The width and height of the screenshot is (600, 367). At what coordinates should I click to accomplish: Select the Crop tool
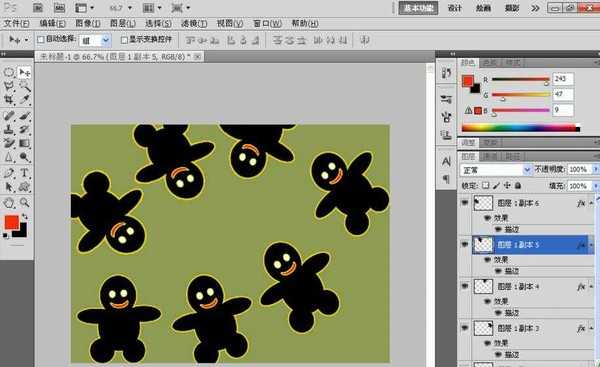8,100
